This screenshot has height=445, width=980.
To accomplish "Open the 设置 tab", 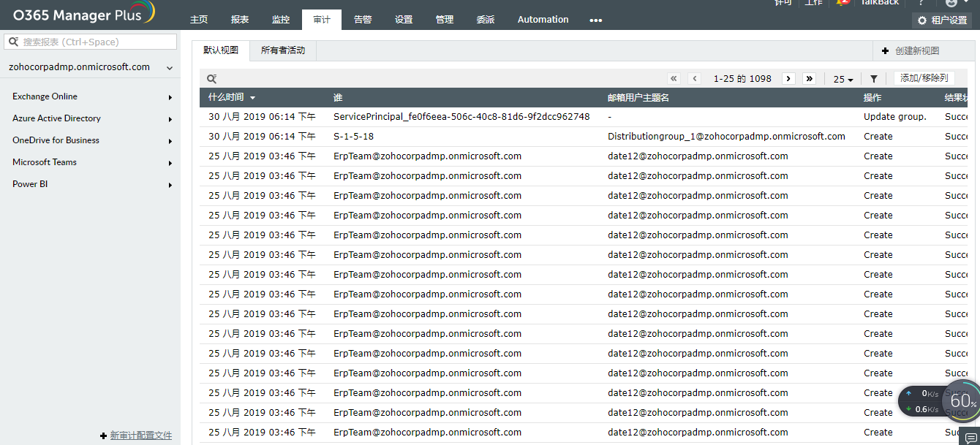I will tap(404, 20).
